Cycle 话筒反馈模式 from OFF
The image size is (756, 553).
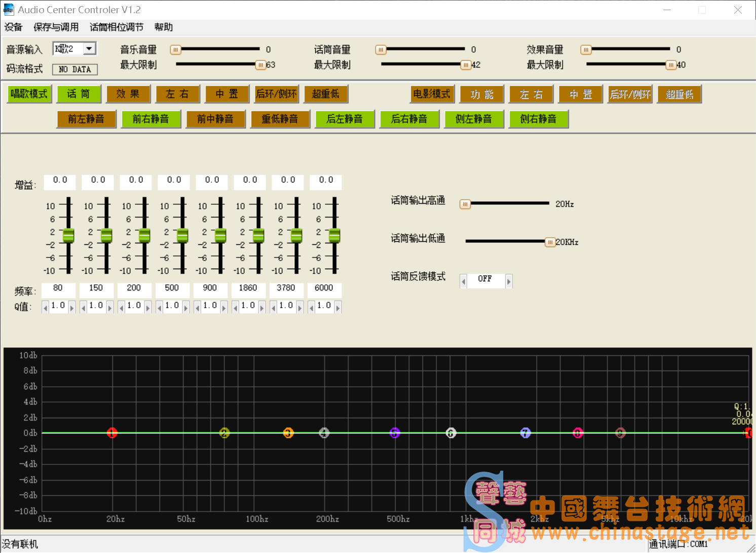pyautogui.click(x=508, y=280)
